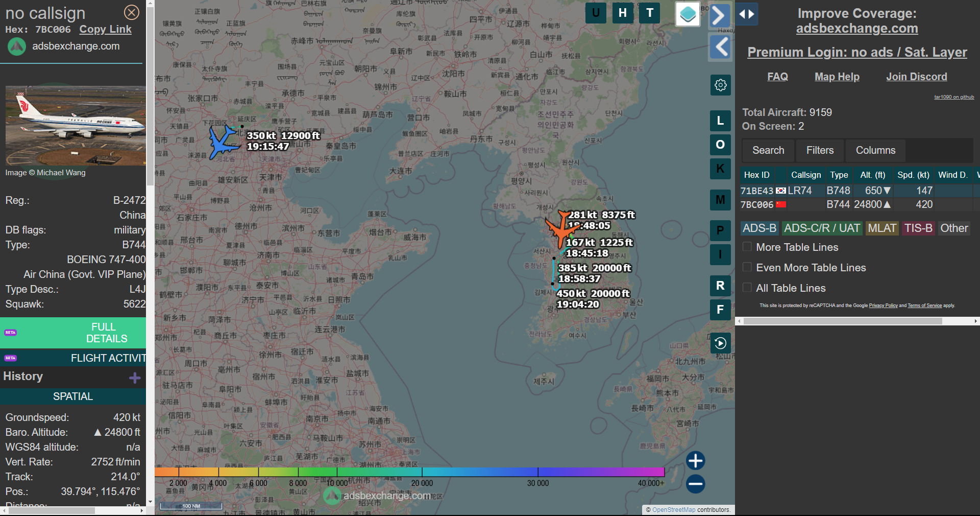Open the Filters tab
The width and height of the screenshot is (980, 516).
820,150
